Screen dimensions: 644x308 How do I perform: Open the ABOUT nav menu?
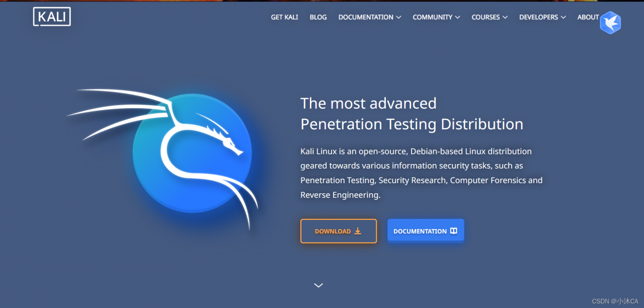click(x=588, y=17)
